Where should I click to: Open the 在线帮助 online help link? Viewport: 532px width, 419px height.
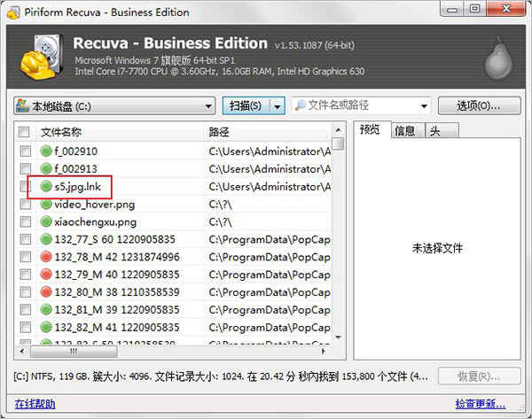point(35,404)
